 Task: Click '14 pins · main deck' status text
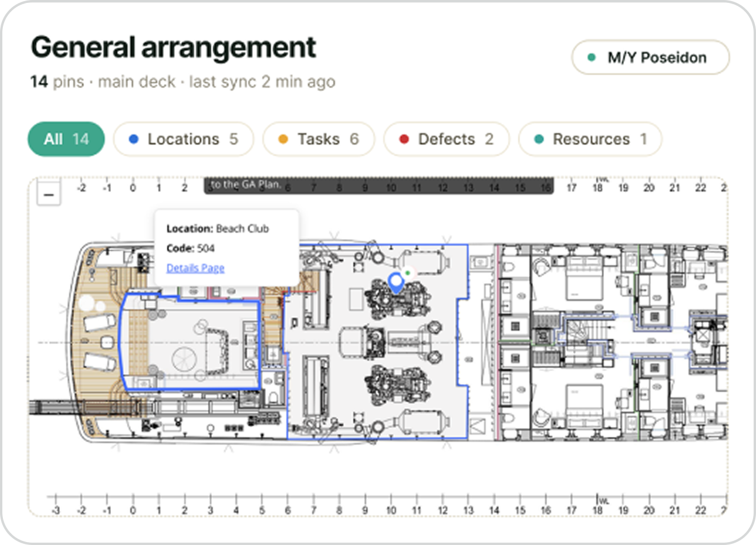coord(103,82)
